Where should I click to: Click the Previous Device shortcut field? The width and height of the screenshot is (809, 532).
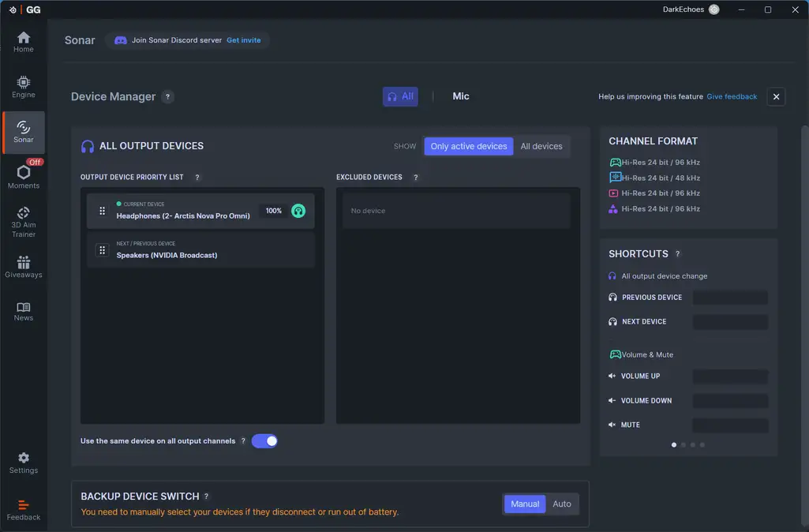tap(730, 298)
